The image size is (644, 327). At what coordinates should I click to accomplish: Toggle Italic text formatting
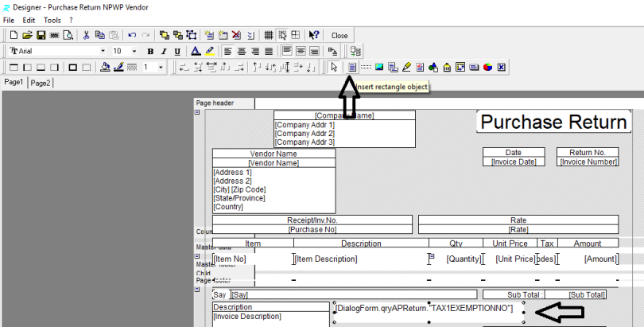[165, 51]
